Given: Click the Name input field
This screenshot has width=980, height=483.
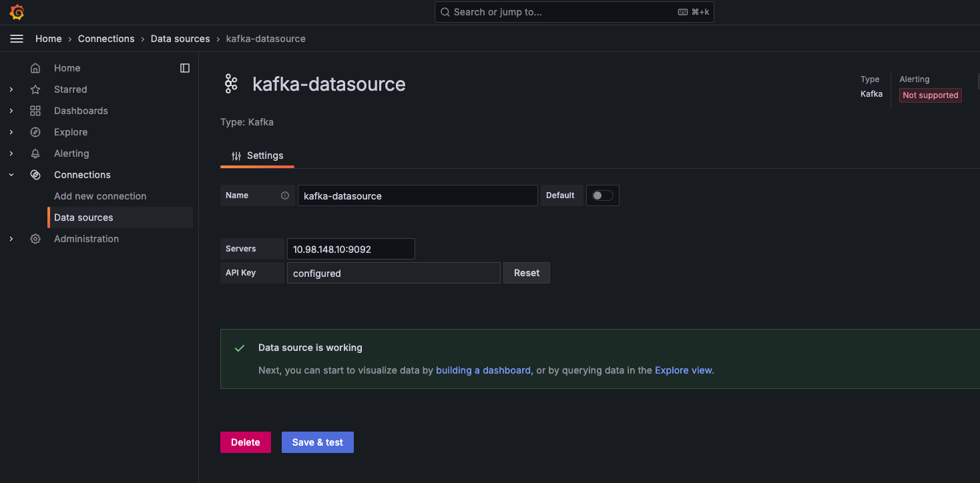Looking at the screenshot, I should 418,195.
